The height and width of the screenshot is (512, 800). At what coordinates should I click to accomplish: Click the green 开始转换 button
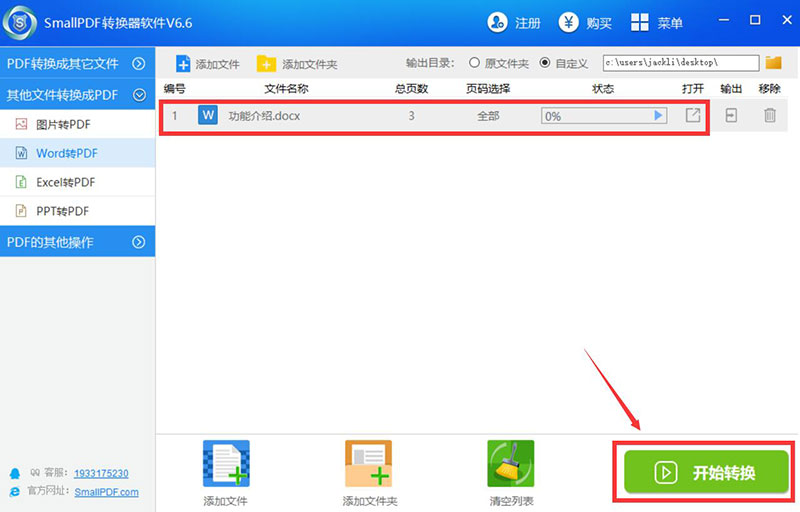click(706, 472)
